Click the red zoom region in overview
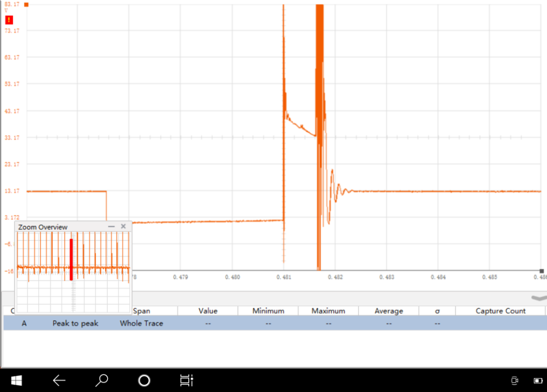Image resolution: width=547 pixels, height=392 pixels. pos(71,260)
